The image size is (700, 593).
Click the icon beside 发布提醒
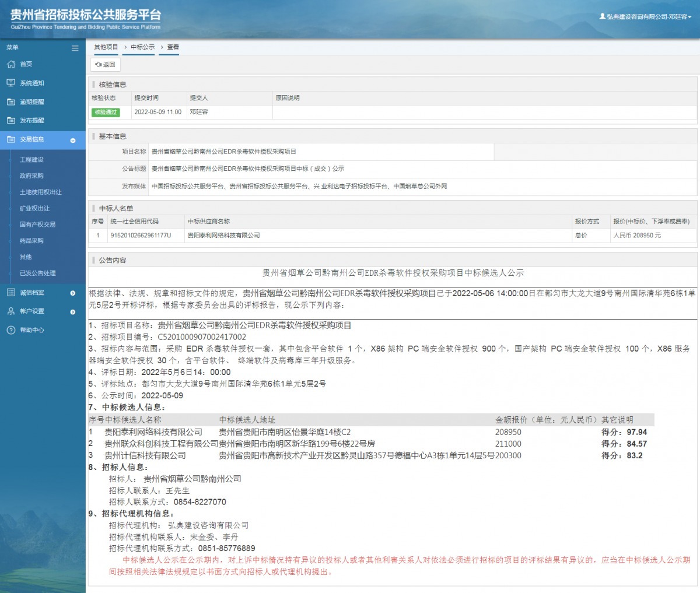coord(10,120)
